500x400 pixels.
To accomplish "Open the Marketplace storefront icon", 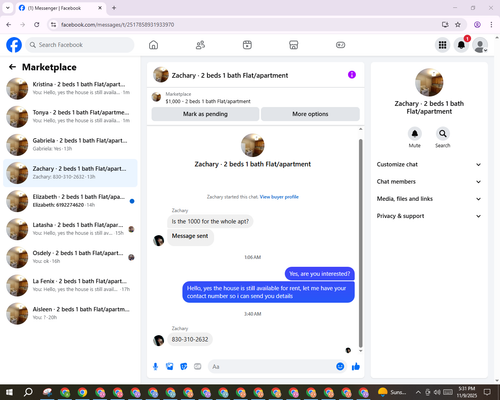I will 294,45.
